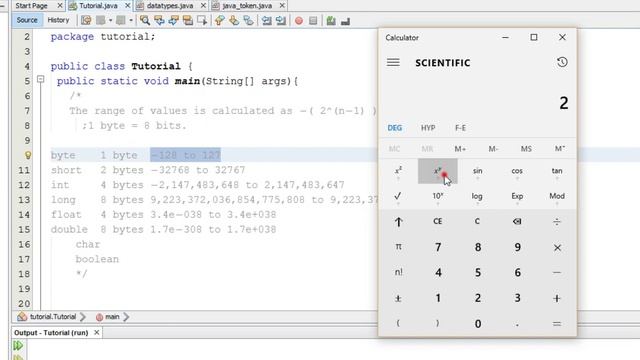
Task: Open Calculator history panel icon
Action: coord(562,62)
